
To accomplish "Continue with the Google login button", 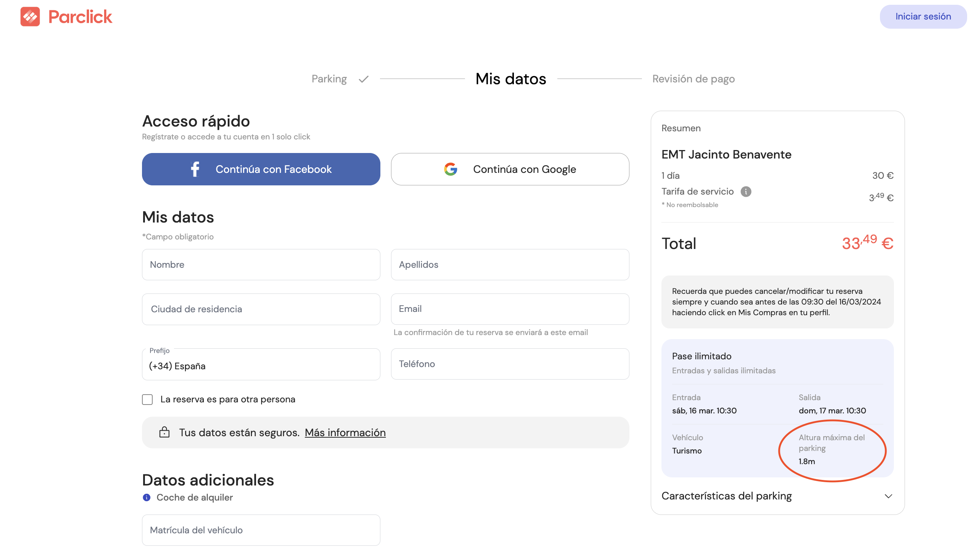I will click(510, 169).
